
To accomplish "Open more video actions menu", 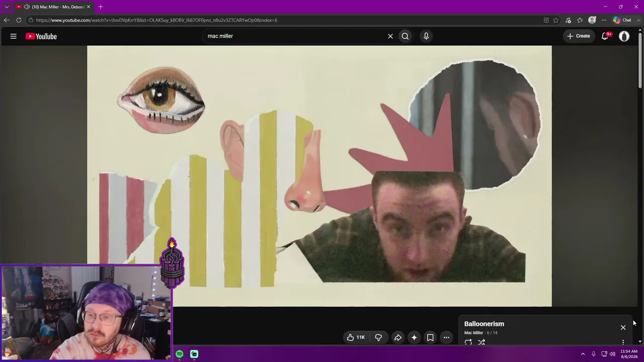I will click(446, 337).
